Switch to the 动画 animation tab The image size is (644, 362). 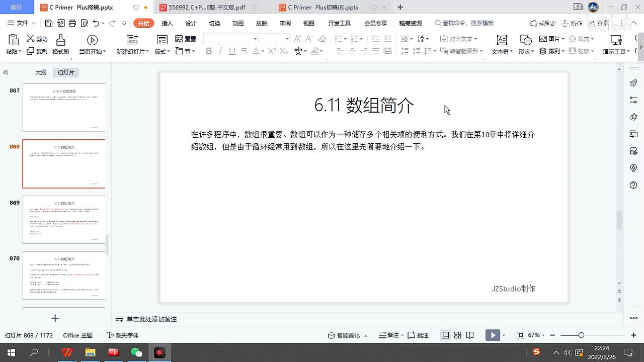pyautogui.click(x=238, y=23)
